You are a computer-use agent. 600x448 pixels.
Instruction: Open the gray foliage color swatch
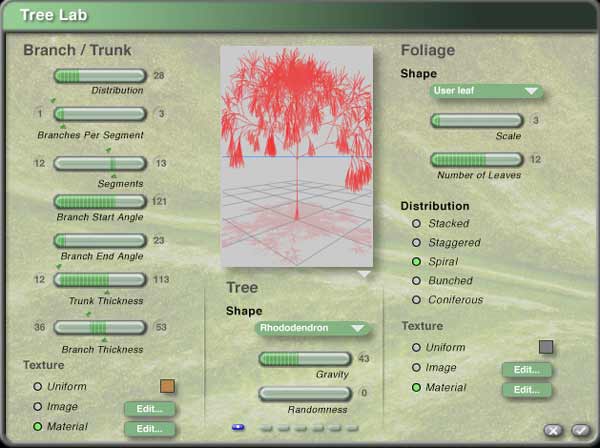click(x=546, y=347)
